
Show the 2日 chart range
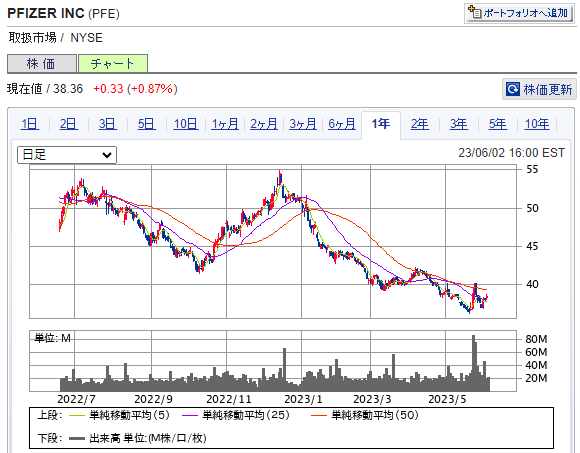coord(69,124)
